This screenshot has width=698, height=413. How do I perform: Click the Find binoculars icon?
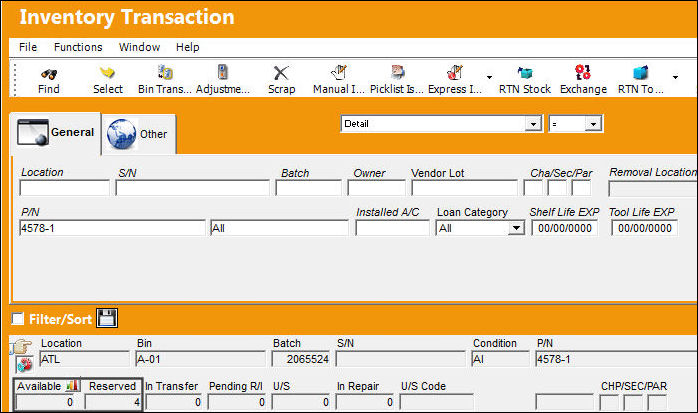coord(49,73)
